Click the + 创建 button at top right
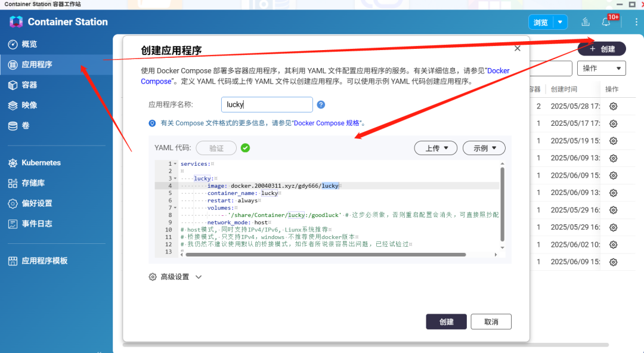 click(602, 49)
